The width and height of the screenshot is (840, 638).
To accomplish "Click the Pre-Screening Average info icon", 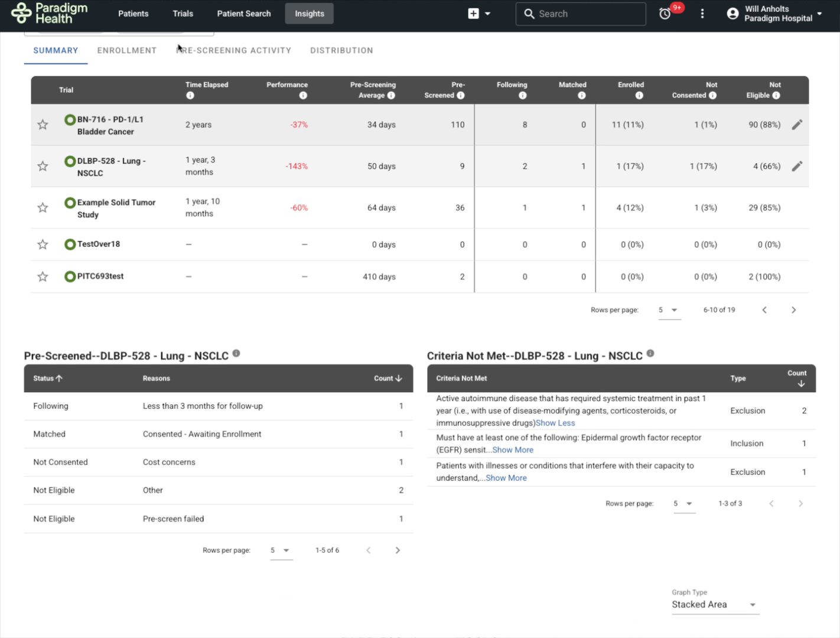I will click(391, 95).
